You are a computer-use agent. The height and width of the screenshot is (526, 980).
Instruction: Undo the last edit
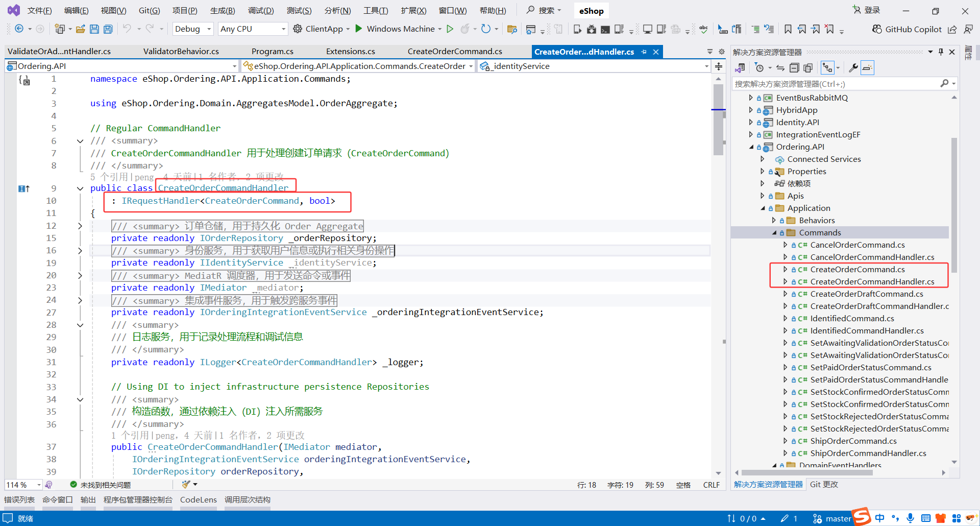click(x=127, y=29)
